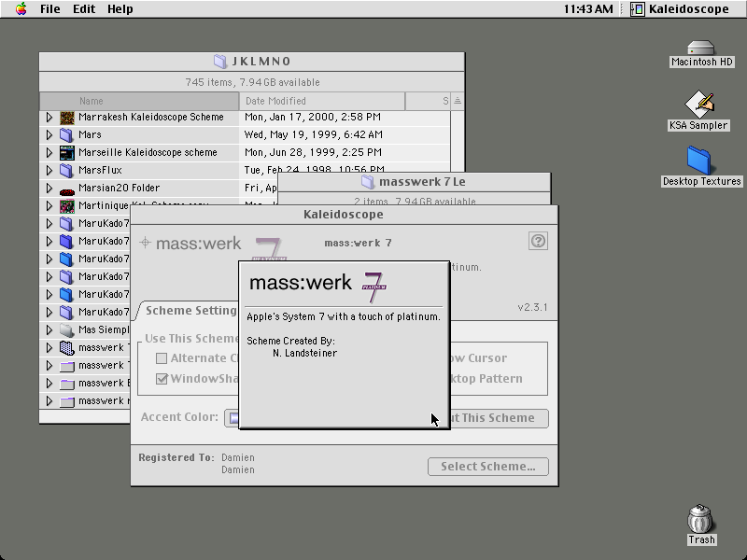Expand the masswerk E folder disclosure triangle
The height and width of the screenshot is (560, 747).
click(49, 383)
